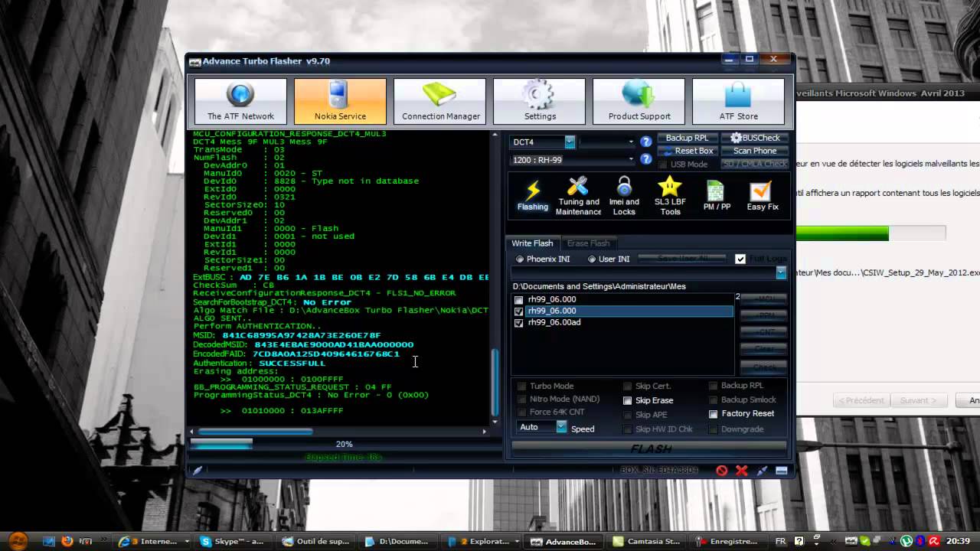
Task: Open SL3 LBF Tools star icon
Action: point(670,195)
